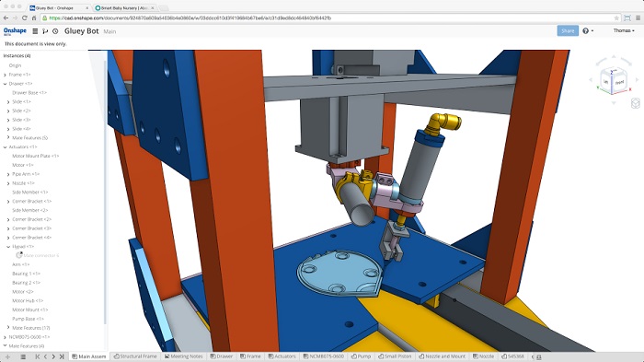644x362 pixels.
Task: Add a new tab with plus icon
Action: [x=7, y=356]
